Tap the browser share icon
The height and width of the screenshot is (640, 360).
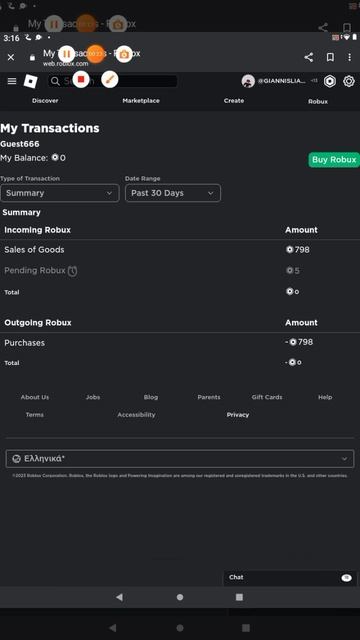pos(309,57)
